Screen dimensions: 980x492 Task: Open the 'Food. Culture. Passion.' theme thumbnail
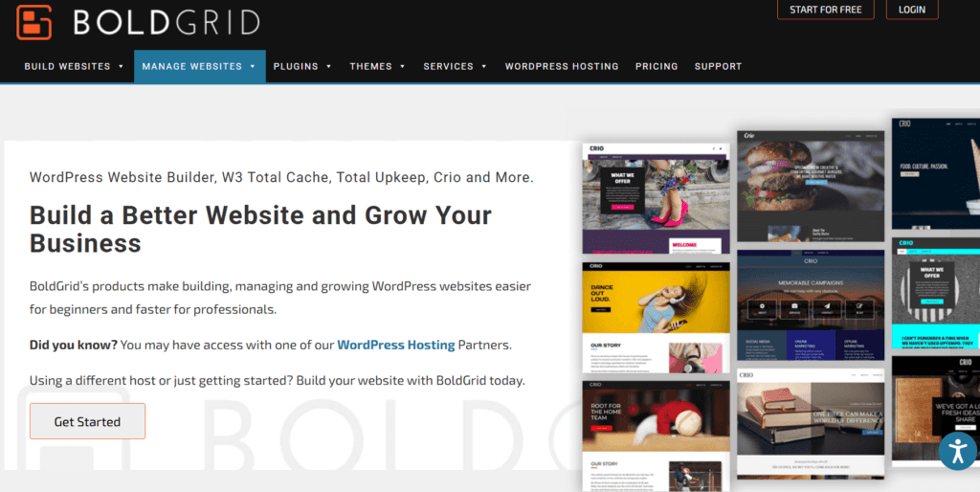click(936, 173)
